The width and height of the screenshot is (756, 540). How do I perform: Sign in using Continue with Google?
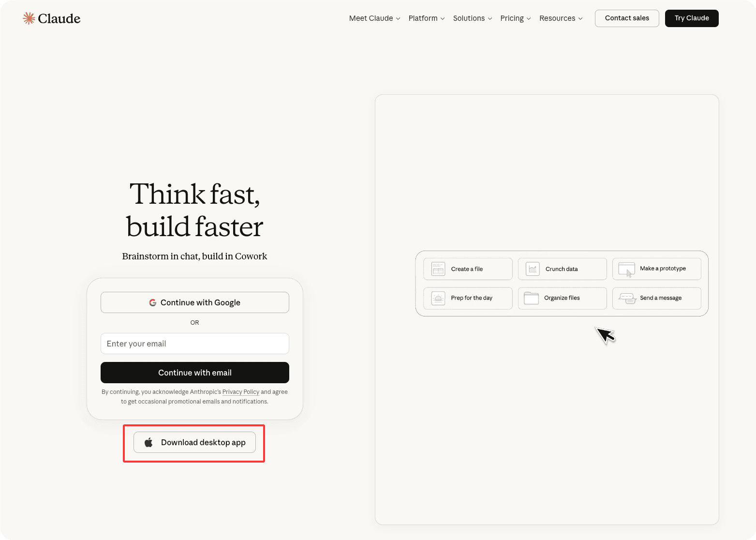[x=195, y=302]
